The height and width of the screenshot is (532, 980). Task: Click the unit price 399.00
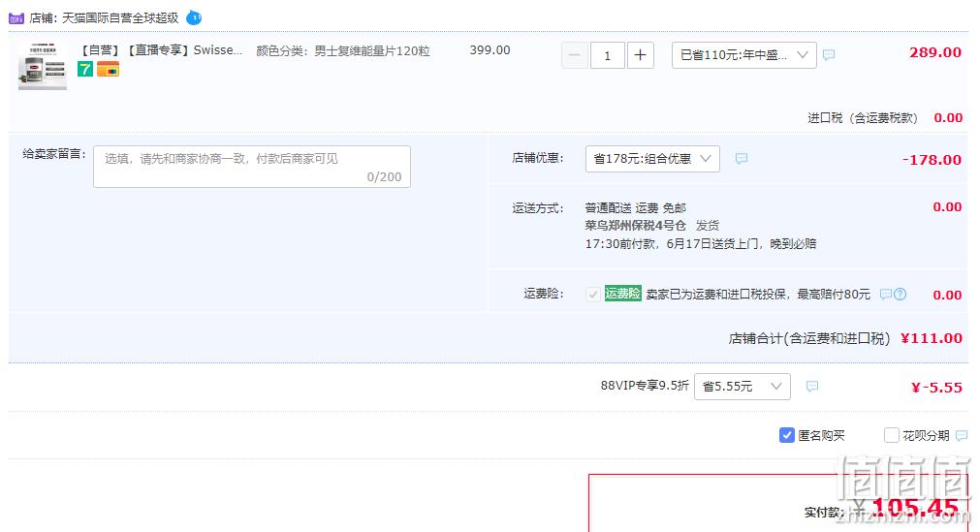(490, 50)
